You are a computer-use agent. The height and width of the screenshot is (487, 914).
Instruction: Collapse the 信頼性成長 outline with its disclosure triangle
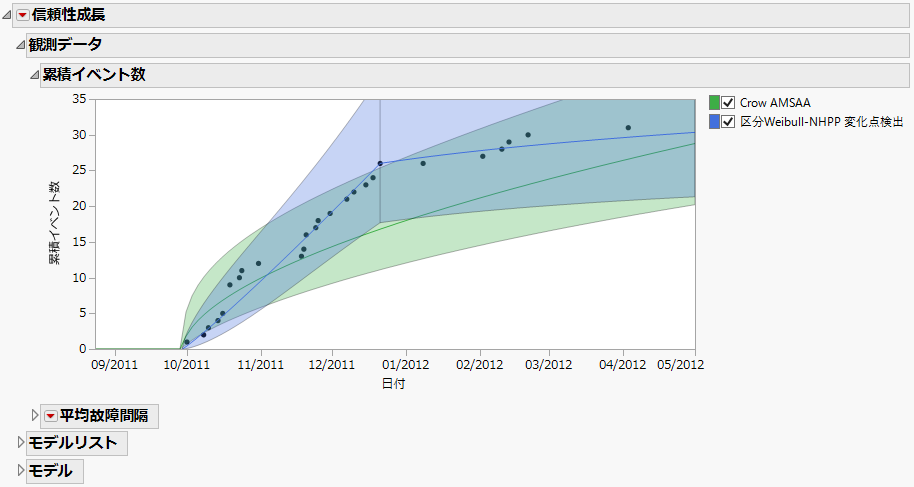click(x=8, y=15)
